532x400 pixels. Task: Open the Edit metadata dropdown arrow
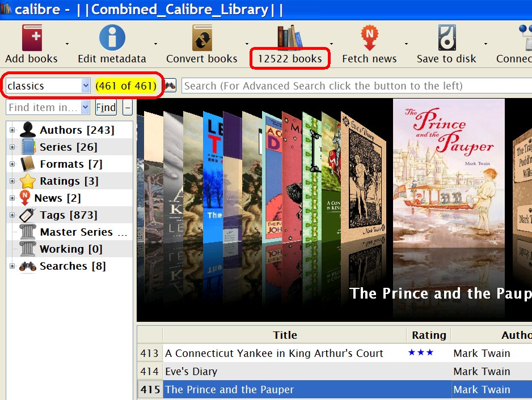tap(155, 44)
